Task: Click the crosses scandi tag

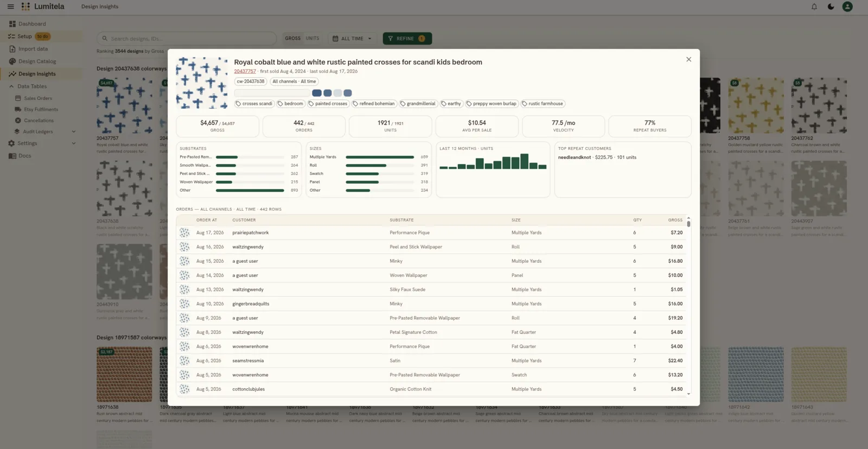Action: 254,104
